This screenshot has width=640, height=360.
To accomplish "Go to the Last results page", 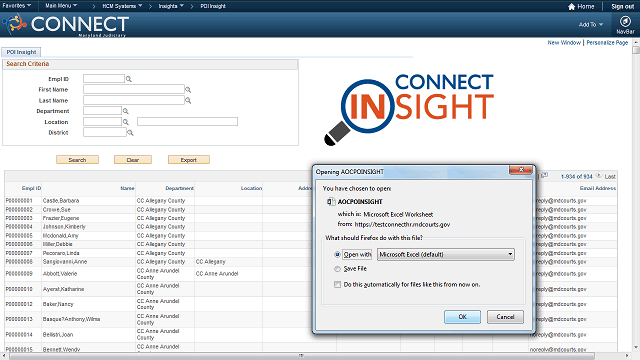I will 610,177.
